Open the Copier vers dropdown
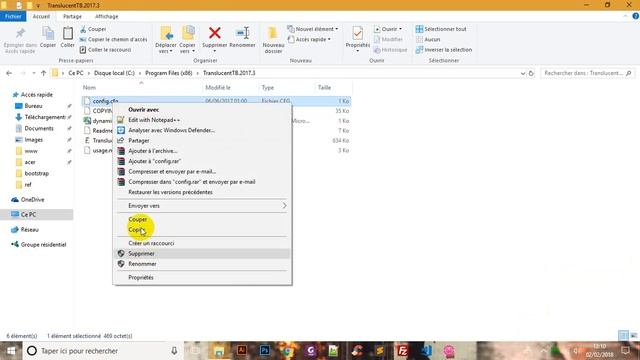The image size is (640, 360). (x=187, y=40)
